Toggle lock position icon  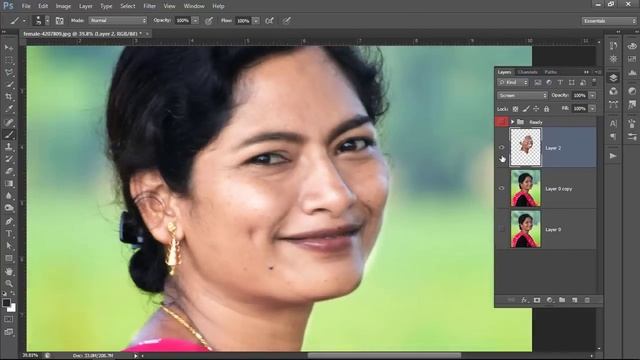pos(536,109)
